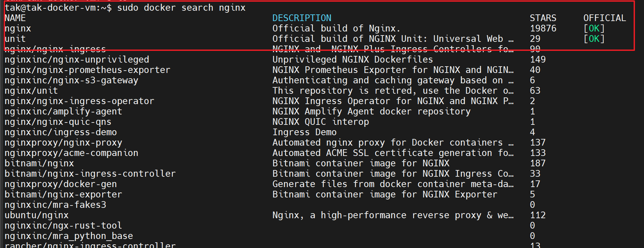
Task: Select the NAME column header
Action: point(15,18)
